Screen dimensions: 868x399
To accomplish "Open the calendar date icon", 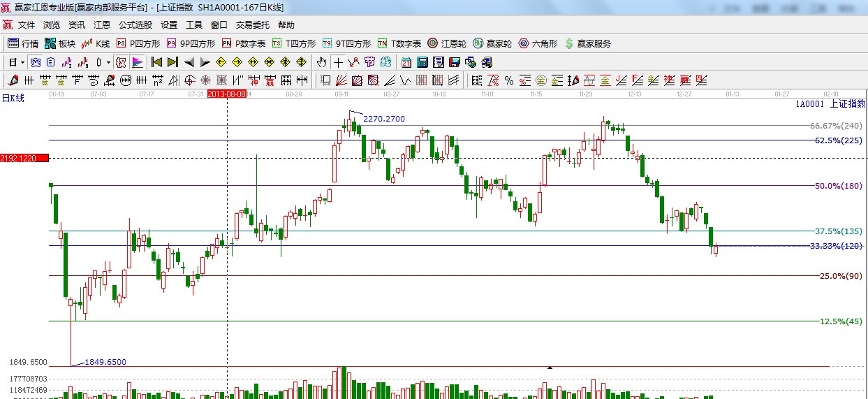I will (406, 62).
